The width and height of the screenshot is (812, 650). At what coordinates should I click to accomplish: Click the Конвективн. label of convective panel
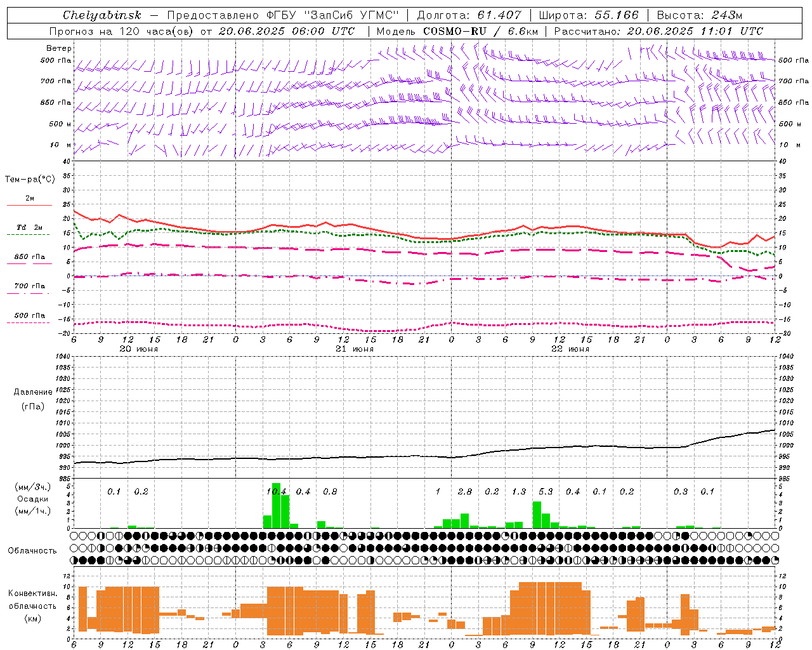(x=32, y=593)
